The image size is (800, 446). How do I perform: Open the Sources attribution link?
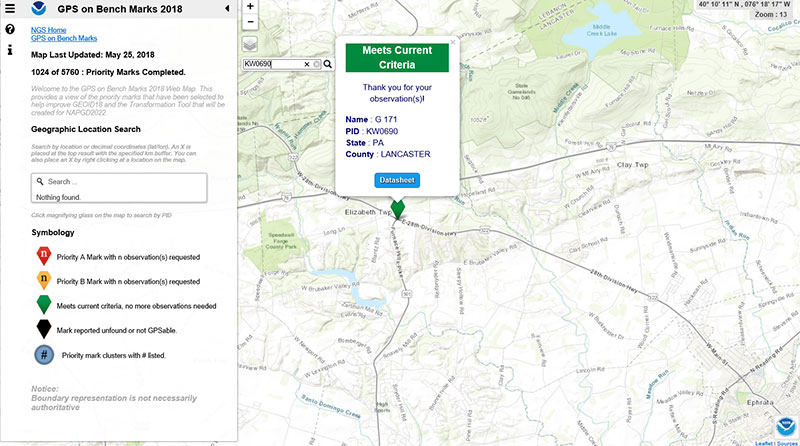(785, 441)
